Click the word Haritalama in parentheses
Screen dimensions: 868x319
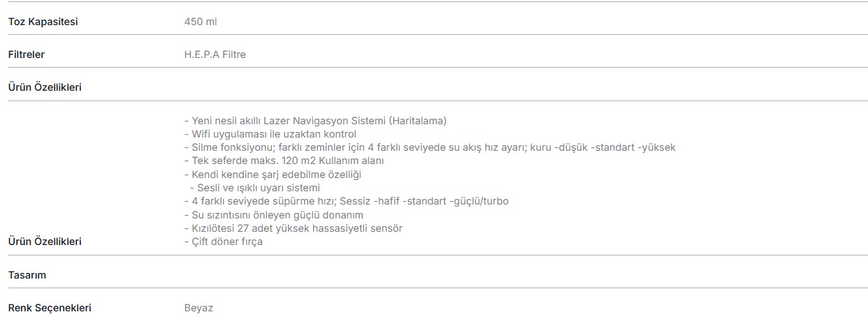[417, 121]
